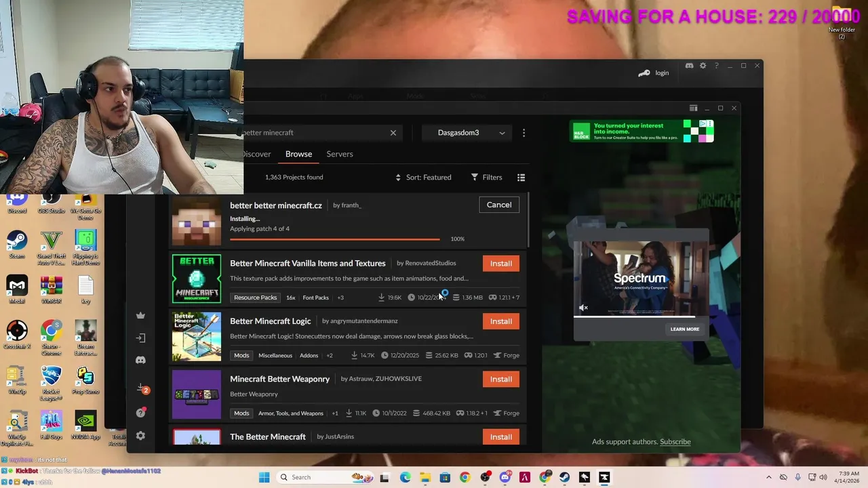The height and width of the screenshot is (488, 868).
Task: Click the H&R Block banner ad
Action: pos(642,131)
